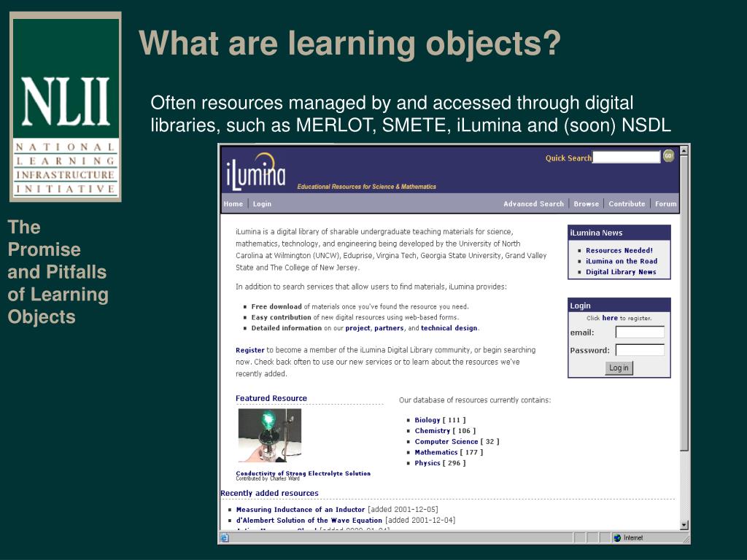Click the Internet zone globe icon in status bar
Screen dimensions: 747x560
[617, 537]
